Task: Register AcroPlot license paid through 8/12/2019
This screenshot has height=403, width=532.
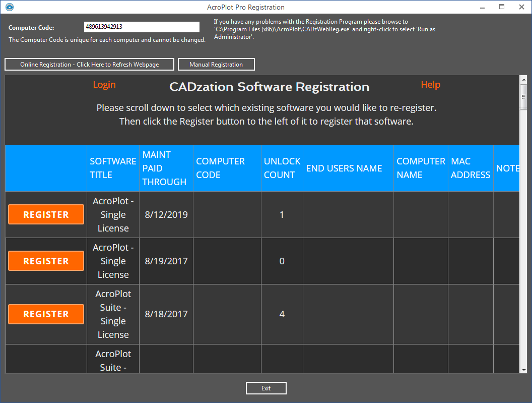Action: click(x=46, y=214)
